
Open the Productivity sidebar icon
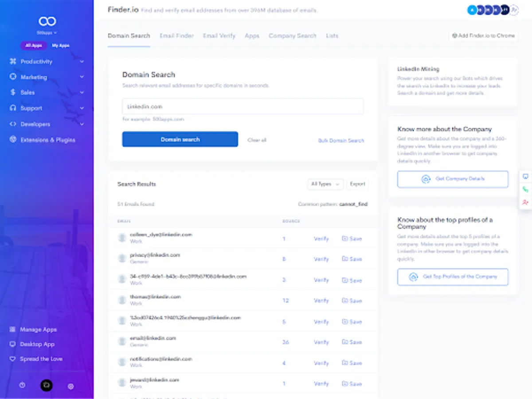tap(13, 62)
